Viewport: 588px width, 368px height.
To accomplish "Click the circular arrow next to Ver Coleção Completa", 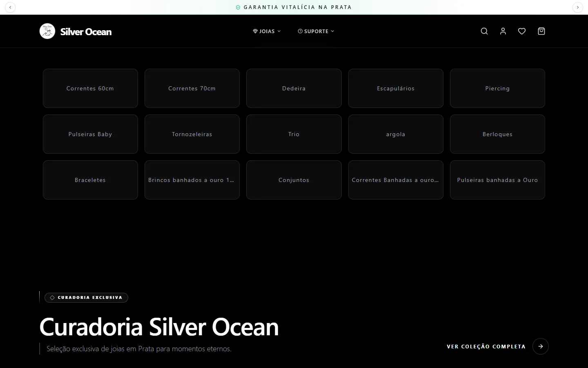I will (541, 346).
